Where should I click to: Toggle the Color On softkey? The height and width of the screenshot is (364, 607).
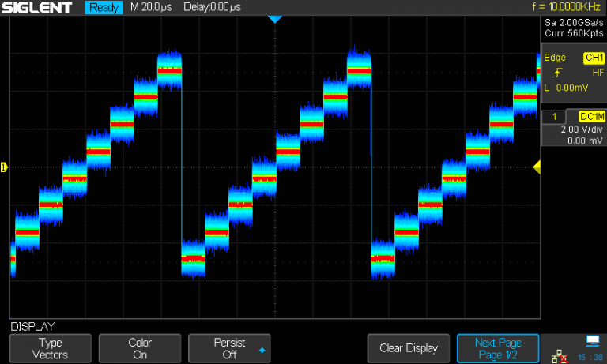140,348
